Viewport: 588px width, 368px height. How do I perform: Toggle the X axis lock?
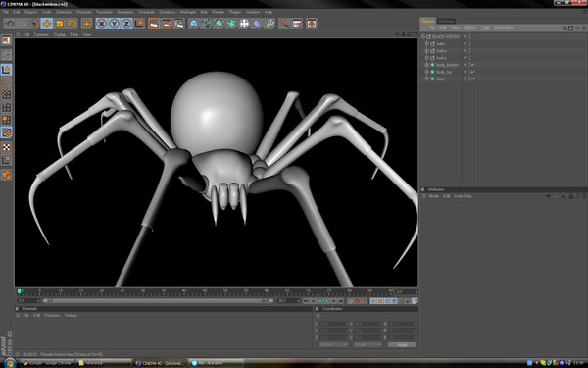[x=101, y=24]
